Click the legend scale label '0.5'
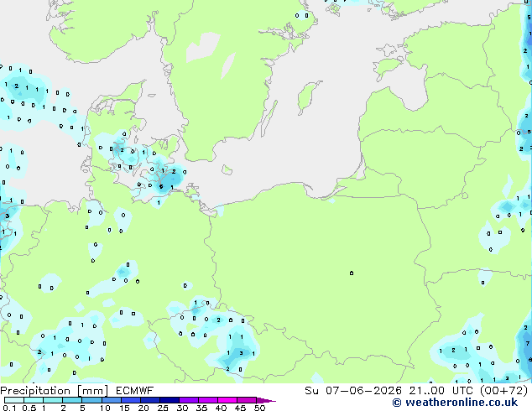This screenshot has width=532, height=411. (29, 408)
